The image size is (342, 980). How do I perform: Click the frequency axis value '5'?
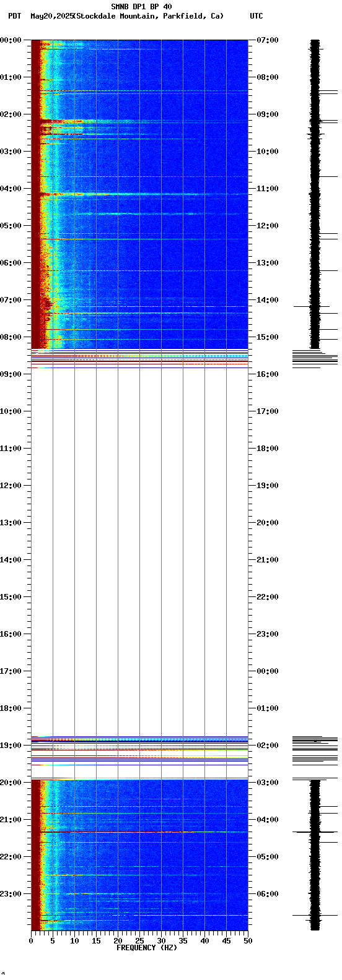(53, 940)
